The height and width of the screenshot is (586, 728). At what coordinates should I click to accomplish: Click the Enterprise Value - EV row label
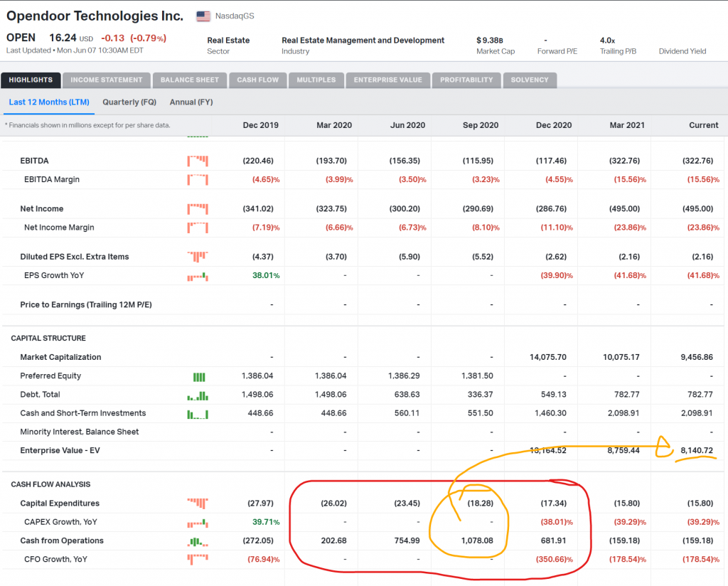(60, 450)
